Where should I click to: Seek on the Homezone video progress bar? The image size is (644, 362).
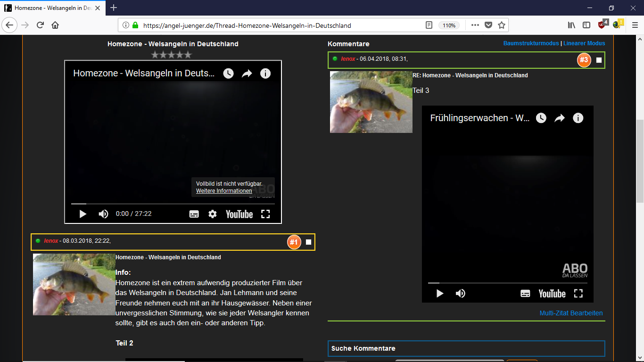[x=173, y=204]
